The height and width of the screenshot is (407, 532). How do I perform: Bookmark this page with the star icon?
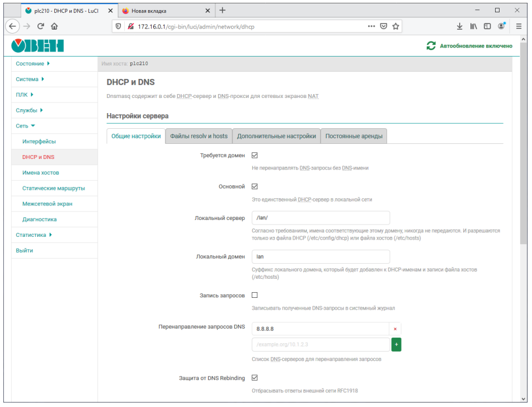point(396,26)
